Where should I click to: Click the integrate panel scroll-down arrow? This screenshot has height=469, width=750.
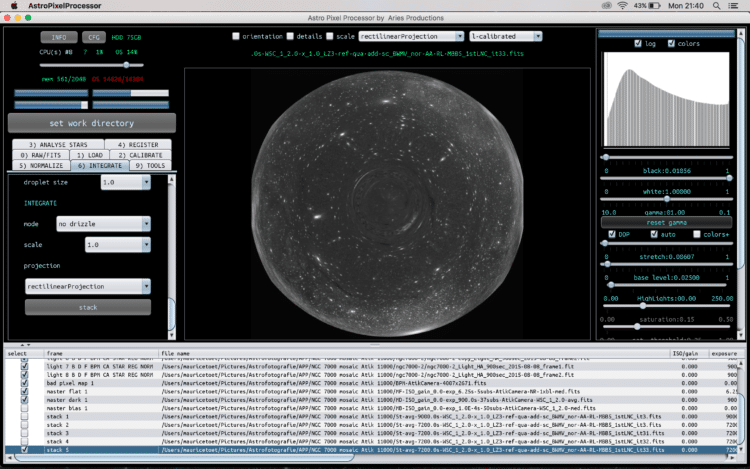tap(172, 336)
